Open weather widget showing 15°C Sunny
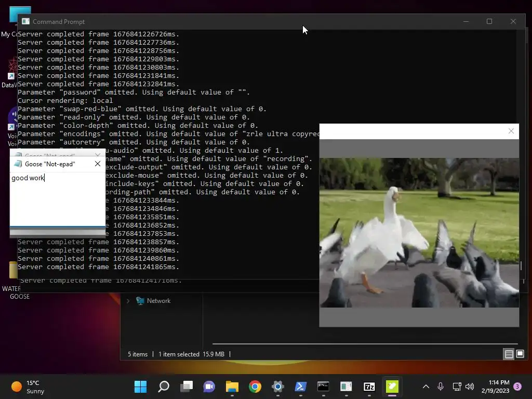Image resolution: width=532 pixels, height=399 pixels. pyautogui.click(x=29, y=387)
